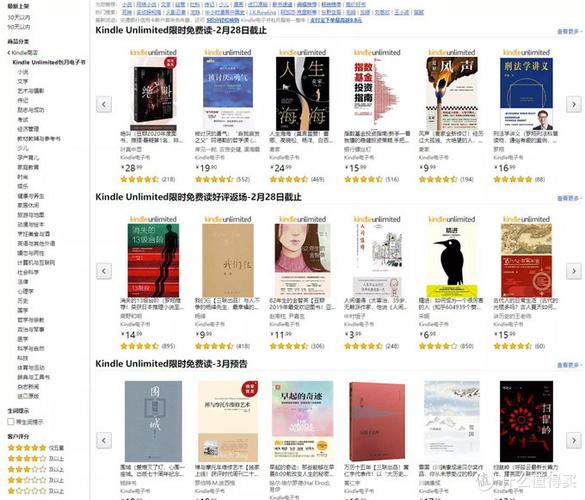Tick the 有生词提示 checkbox
Screen dimensions: 585x500
point(11,422)
